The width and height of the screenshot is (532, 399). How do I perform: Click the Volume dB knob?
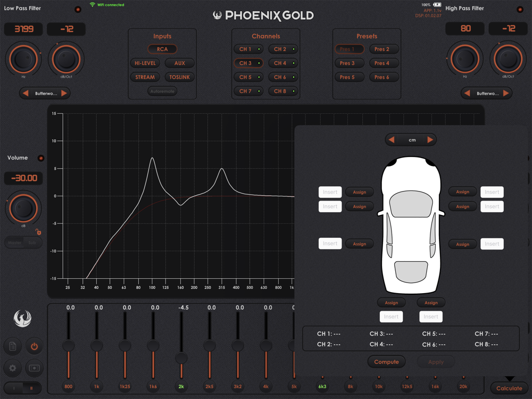23,208
